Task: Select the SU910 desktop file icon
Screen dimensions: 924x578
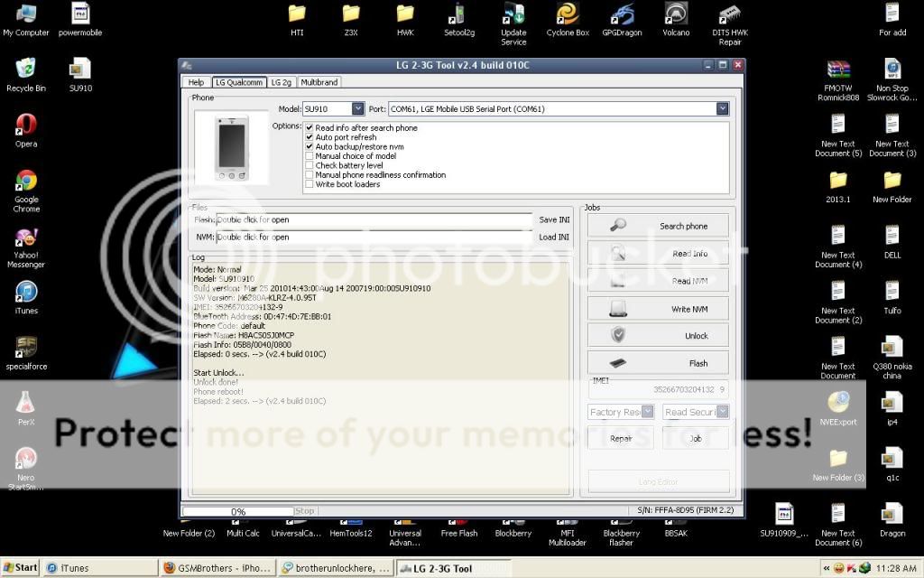Action: click(80, 76)
